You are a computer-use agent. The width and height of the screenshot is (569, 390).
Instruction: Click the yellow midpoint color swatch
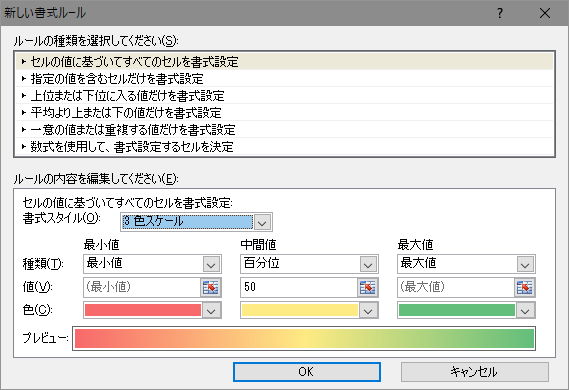coord(300,311)
